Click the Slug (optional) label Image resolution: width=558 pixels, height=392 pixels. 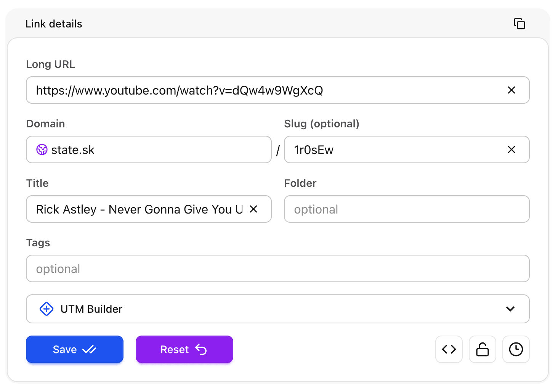tap(322, 124)
